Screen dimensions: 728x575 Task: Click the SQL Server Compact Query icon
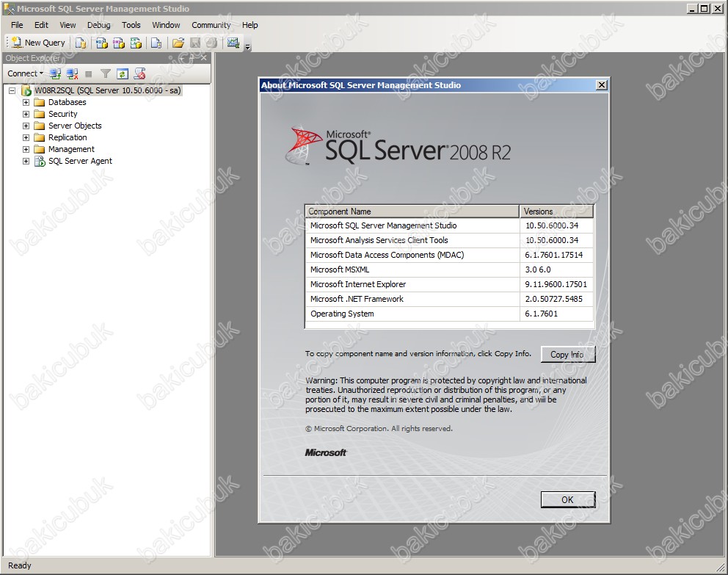pyautogui.click(x=156, y=43)
